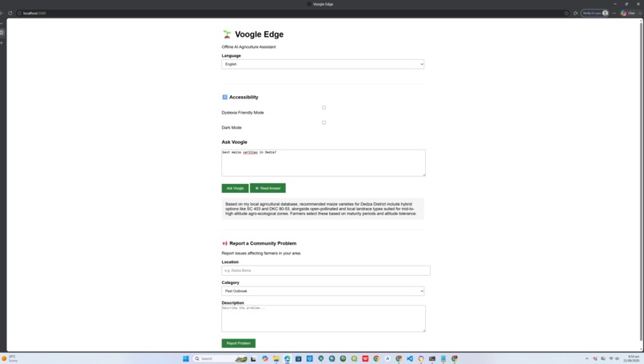Screen dimensions: 644x364
Task: Click the Read Answer button
Action: tap(268, 188)
